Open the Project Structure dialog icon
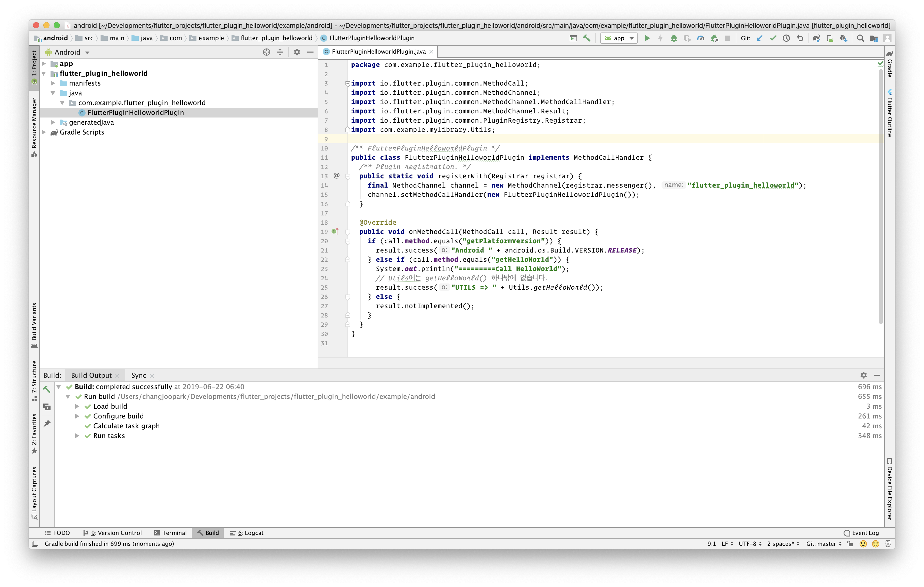The height and width of the screenshot is (587, 924). tap(874, 38)
